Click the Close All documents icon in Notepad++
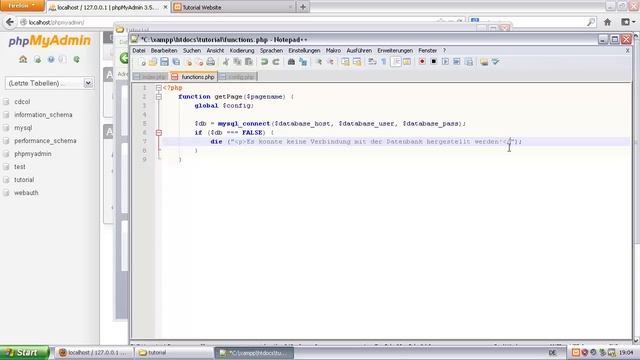 tap(199, 62)
